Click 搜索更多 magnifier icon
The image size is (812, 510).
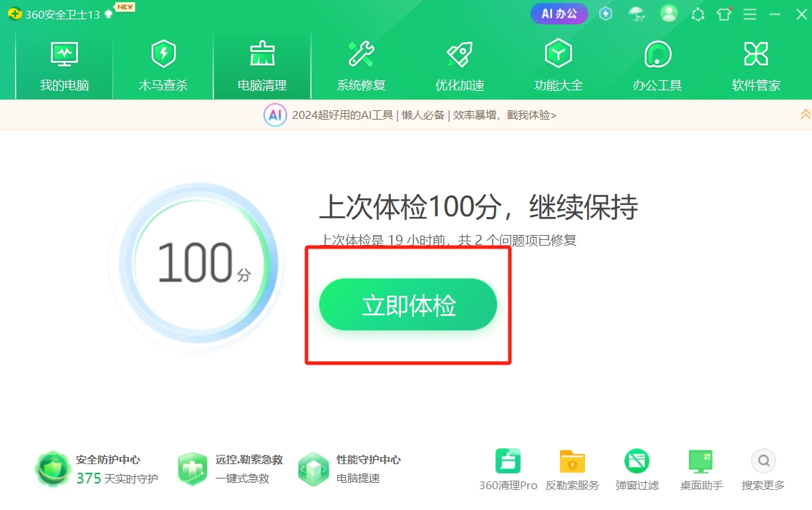click(763, 461)
